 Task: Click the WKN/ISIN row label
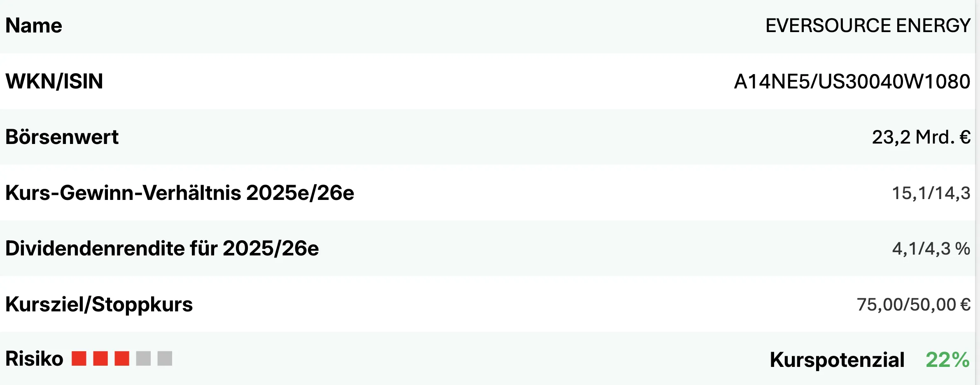[x=54, y=81]
